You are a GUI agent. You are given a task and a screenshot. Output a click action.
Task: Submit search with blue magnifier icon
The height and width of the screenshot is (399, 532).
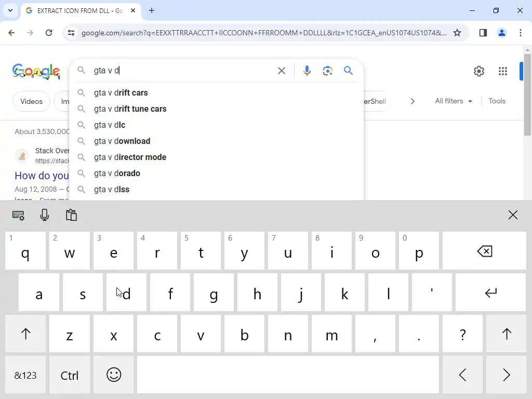click(x=348, y=71)
